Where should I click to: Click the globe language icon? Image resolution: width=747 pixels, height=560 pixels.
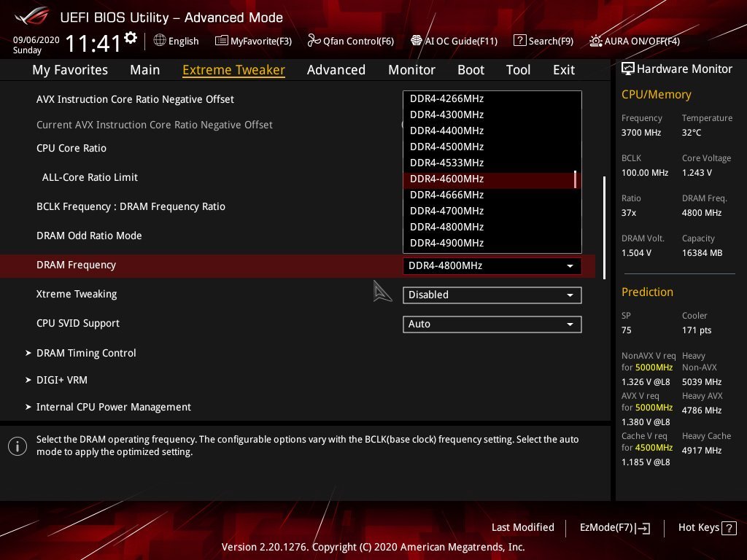pyautogui.click(x=160, y=41)
